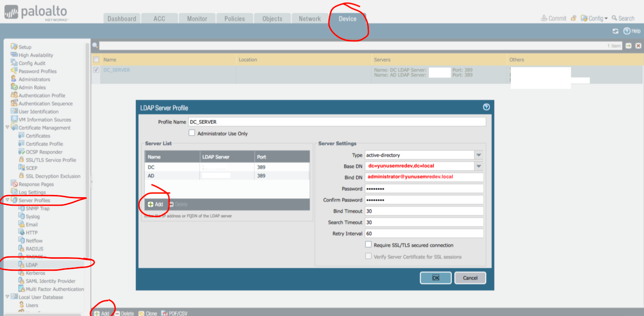The width and height of the screenshot is (644, 316).
Task: Add a server to the Server List
Action: point(155,204)
